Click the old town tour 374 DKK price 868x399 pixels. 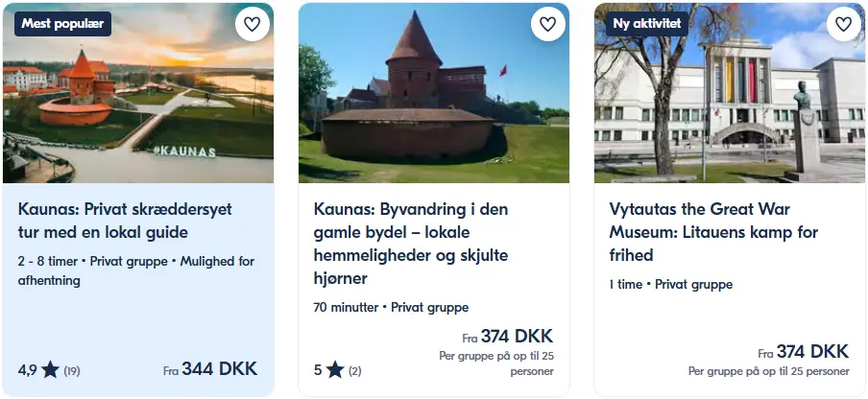(x=508, y=336)
